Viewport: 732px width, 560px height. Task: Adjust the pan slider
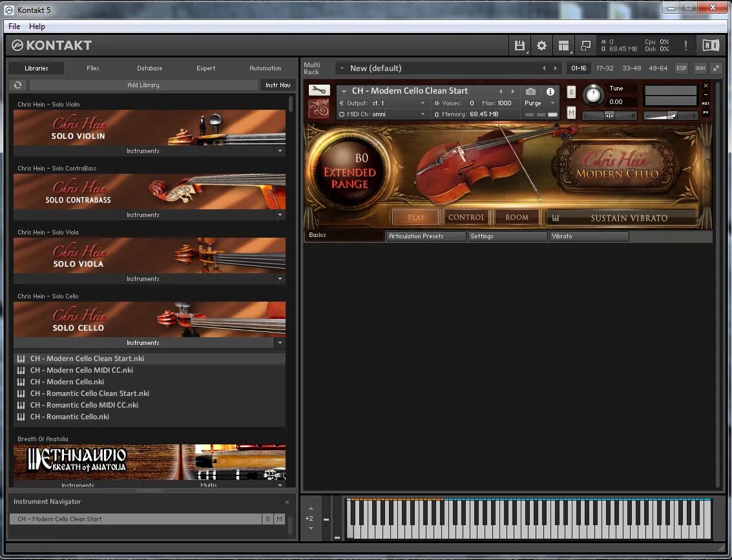(609, 115)
